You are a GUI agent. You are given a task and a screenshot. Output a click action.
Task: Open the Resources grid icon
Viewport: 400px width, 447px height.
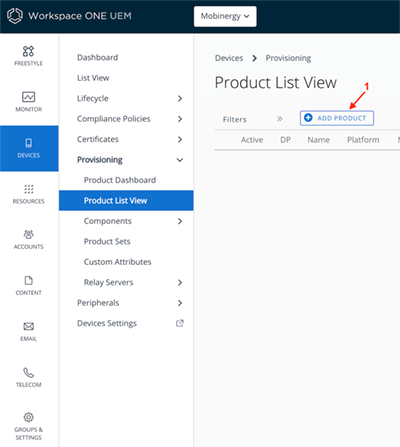click(29, 189)
